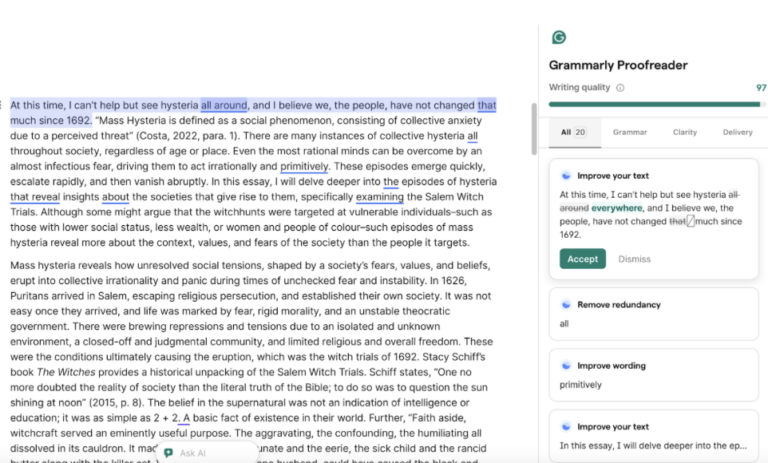Screen dimensions: 768x463
Task: Switch to the Clarity tab
Action: tap(685, 132)
